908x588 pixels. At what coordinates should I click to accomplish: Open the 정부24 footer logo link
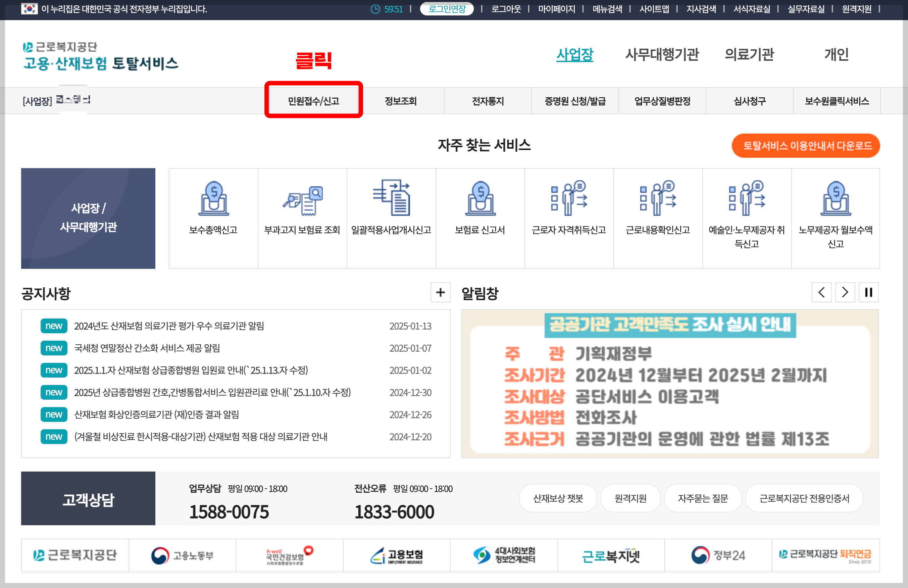pyautogui.click(x=718, y=555)
